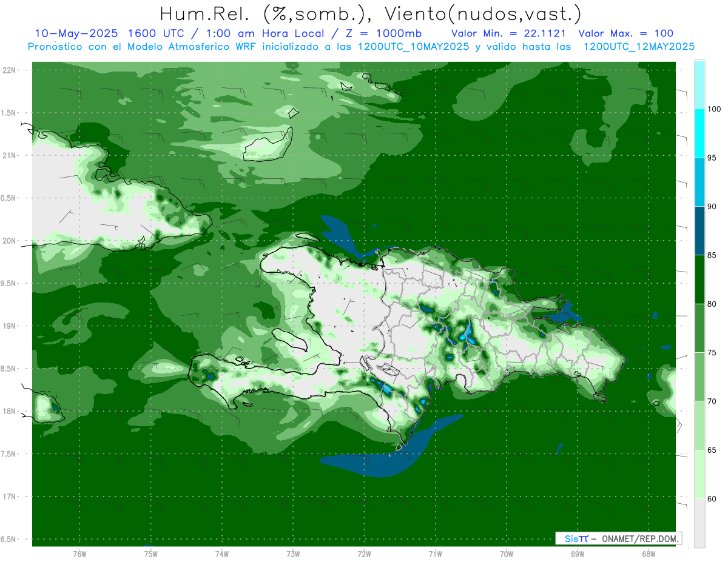
Task: Select the pale green 60–65 legend band
Action: 699,475
